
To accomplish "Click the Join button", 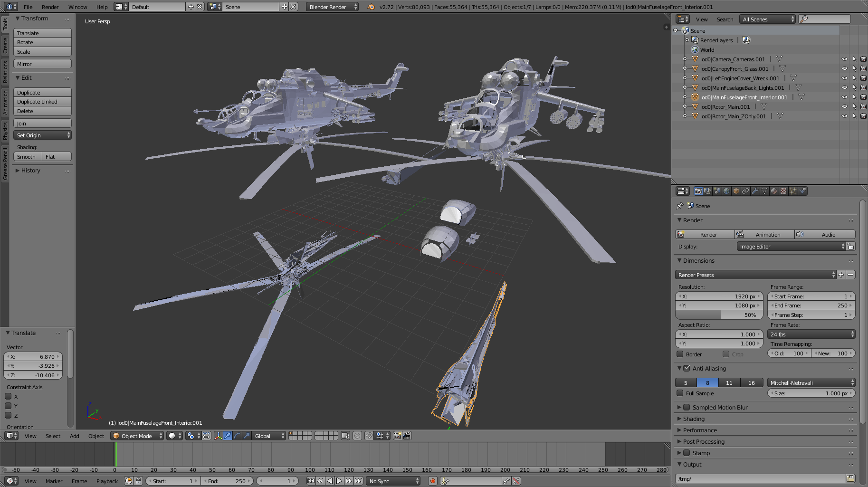I will (42, 124).
